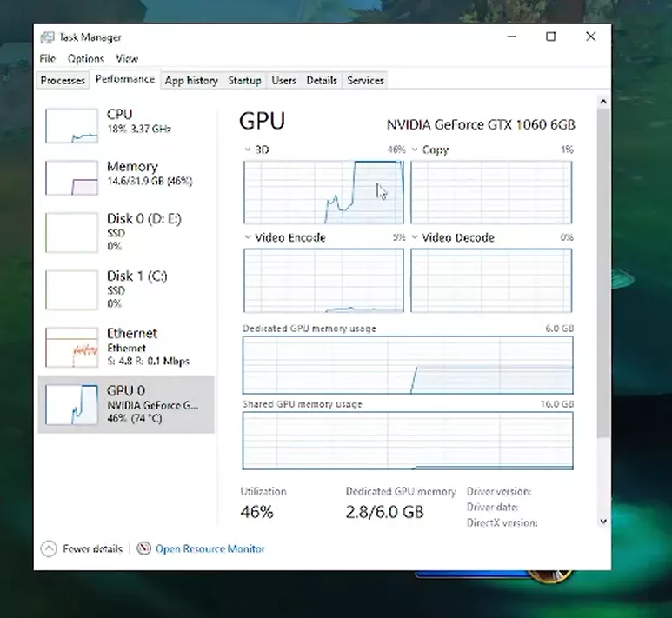Viewport: 672px width, 618px height.
Task: Select Ethernet in the sidebar
Action: 126,347
